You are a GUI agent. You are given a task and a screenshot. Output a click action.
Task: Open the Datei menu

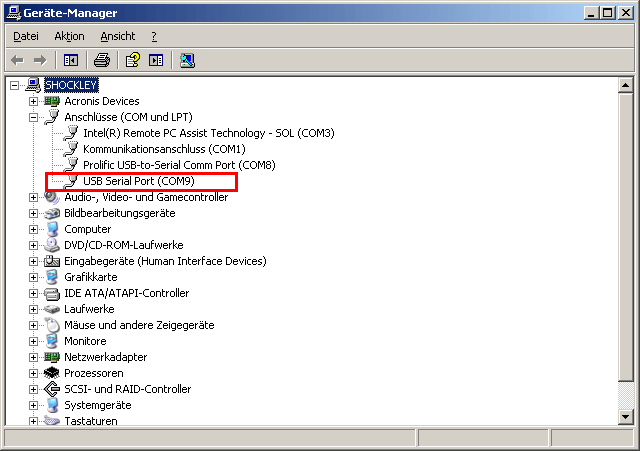pos(26,36)
